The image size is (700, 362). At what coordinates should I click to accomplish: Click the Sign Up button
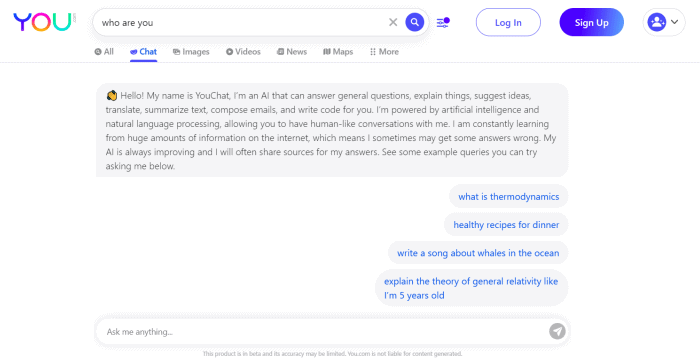[592, 22]
